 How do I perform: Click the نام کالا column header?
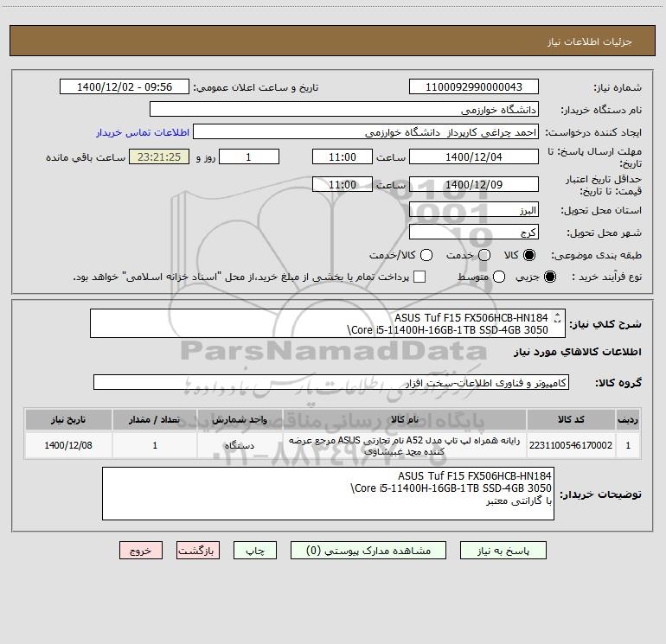coord(405,420)
